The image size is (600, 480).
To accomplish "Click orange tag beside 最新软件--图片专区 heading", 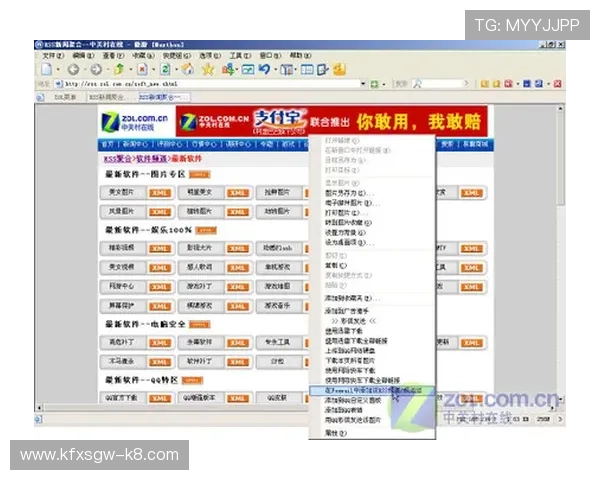I will click(200, 175).
